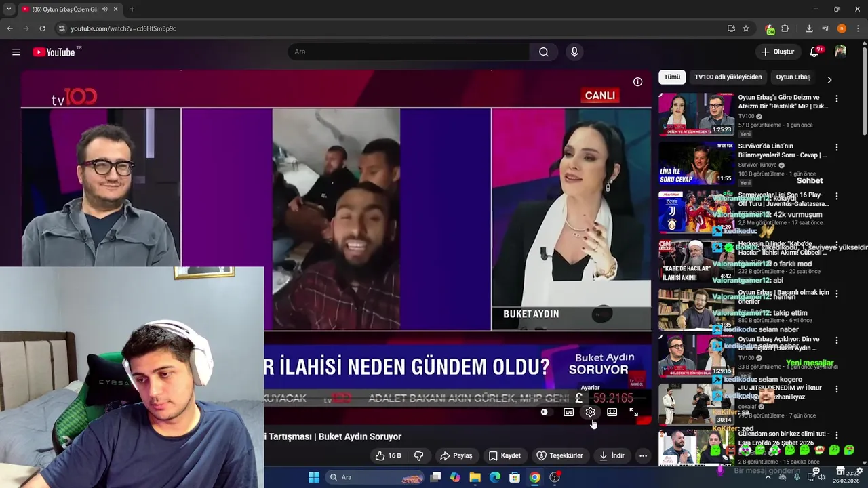Expand Chrome tab search dropdown

click(x=9, y=9)
